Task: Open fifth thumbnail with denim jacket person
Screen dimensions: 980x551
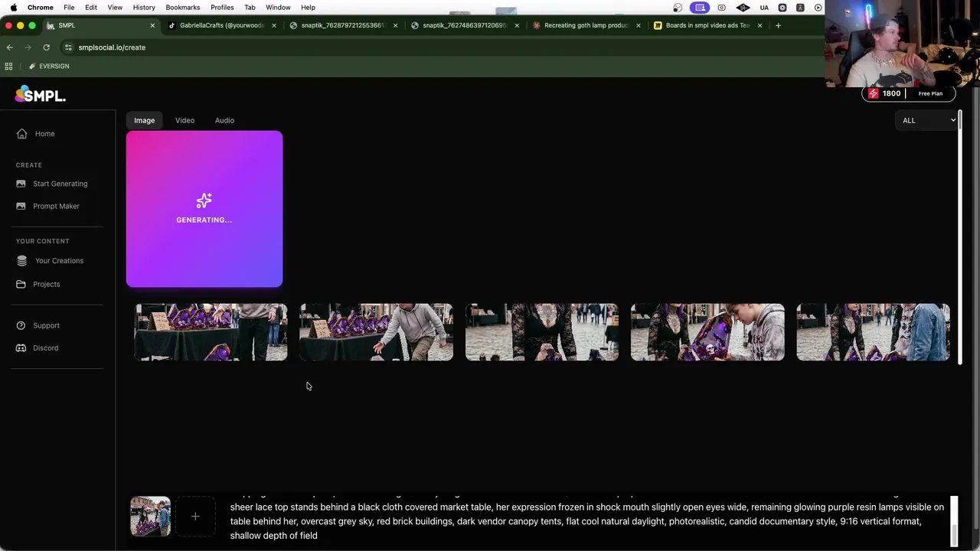Action: pyautogui.click(x=873, y=332)
